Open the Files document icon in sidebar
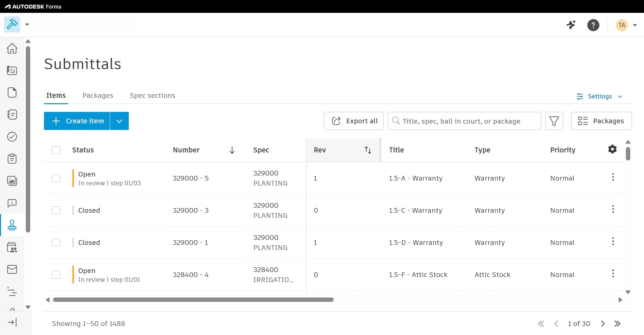The image size is (644, 335). pyautogui.click(x=12, y=92)
